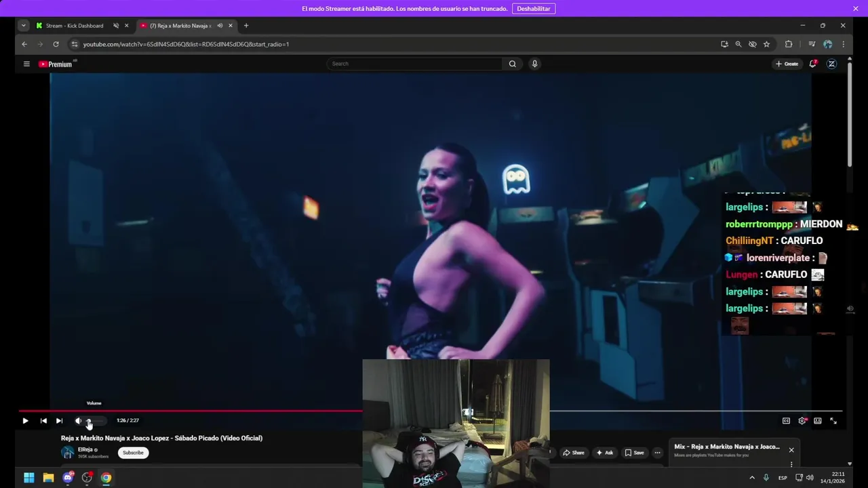Open the Chrome three-dot menu
The image size is (868, 488).
(843, 44)
